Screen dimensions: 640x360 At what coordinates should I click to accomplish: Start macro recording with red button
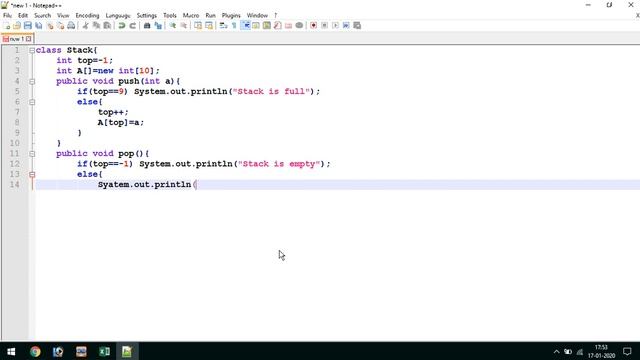313,26
